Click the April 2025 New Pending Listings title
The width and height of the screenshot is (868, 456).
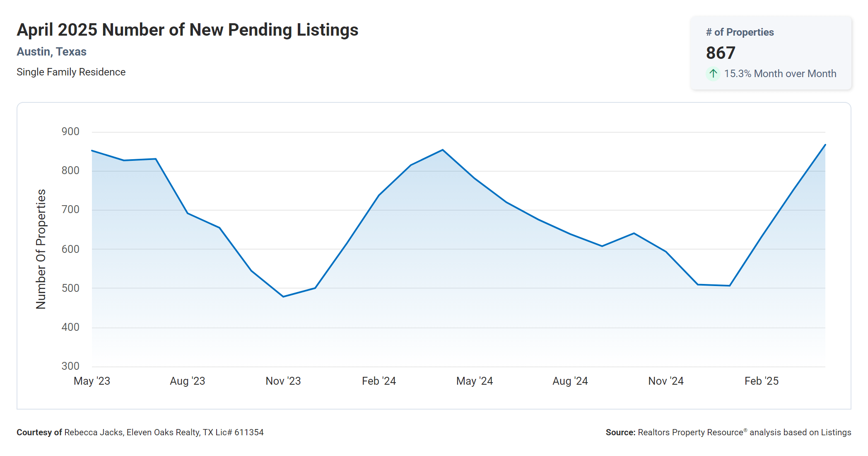point(188,30)
